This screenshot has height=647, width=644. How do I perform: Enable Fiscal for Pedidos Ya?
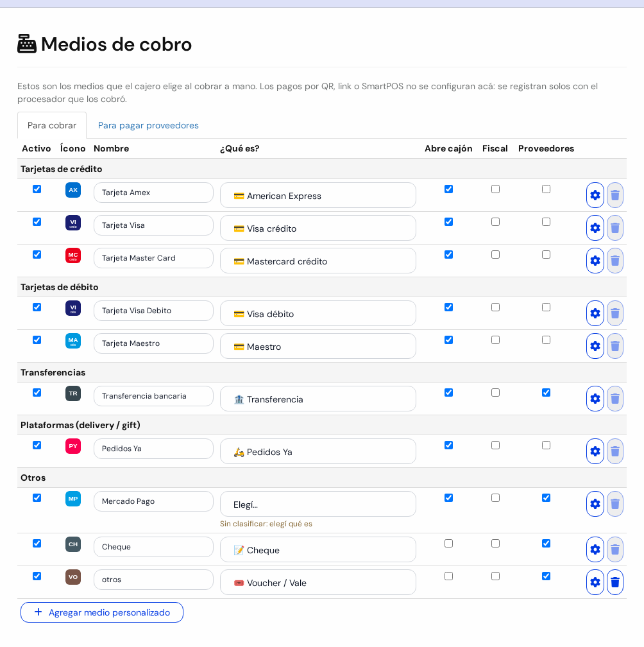tap(495, 445)
